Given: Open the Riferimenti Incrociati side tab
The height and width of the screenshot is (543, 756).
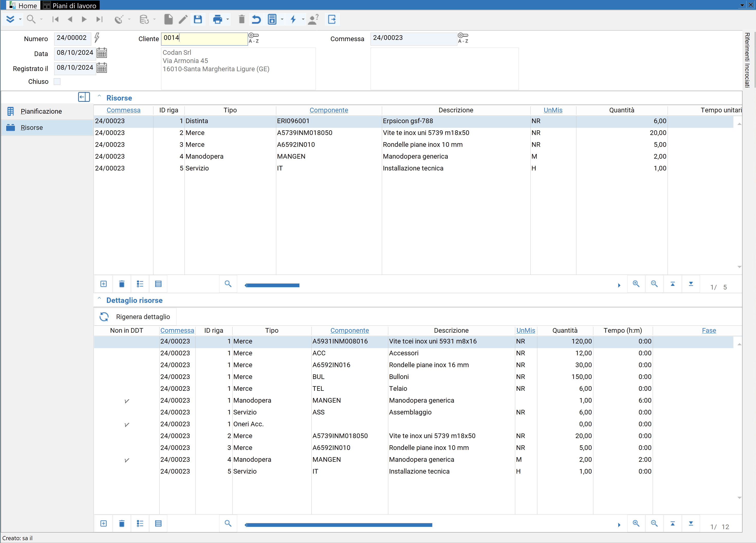Looking at the screenshot, I should coord(748,60).
